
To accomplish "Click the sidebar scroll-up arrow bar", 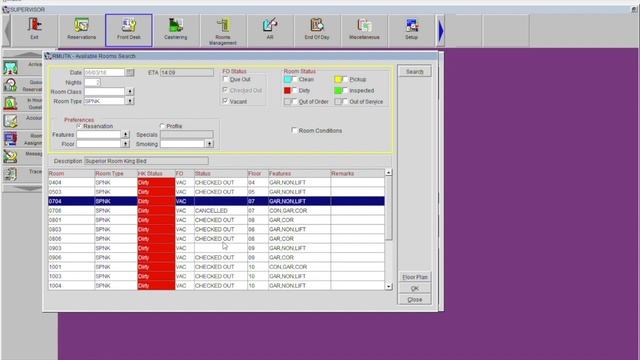I will pyautogui.click(x=22, y=54).
